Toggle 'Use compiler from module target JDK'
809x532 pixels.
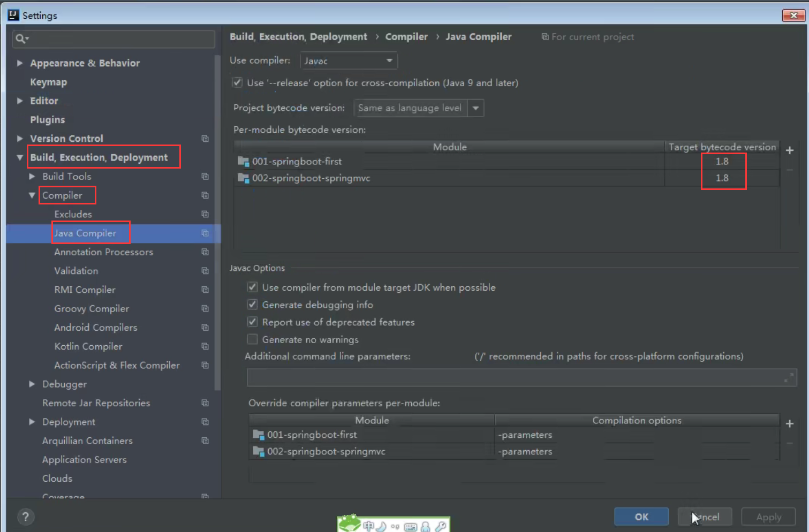point(252,287)
